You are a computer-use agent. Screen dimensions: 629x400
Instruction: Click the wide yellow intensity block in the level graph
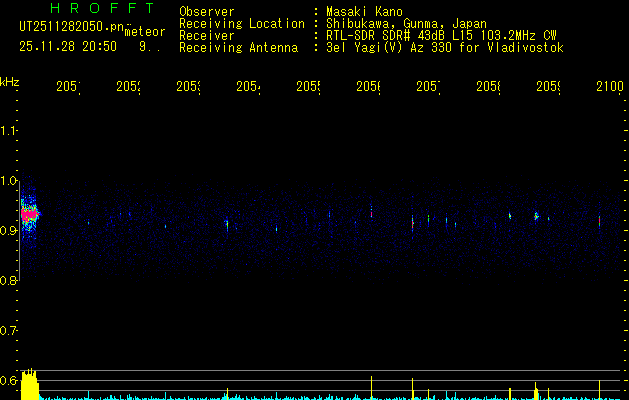click(x=30, y=384)
